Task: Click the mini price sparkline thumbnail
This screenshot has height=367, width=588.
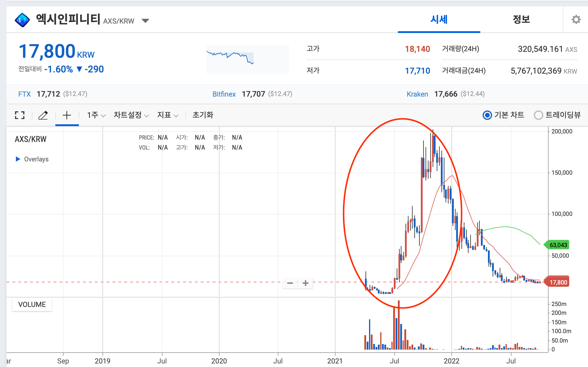Action: (248, 59)
